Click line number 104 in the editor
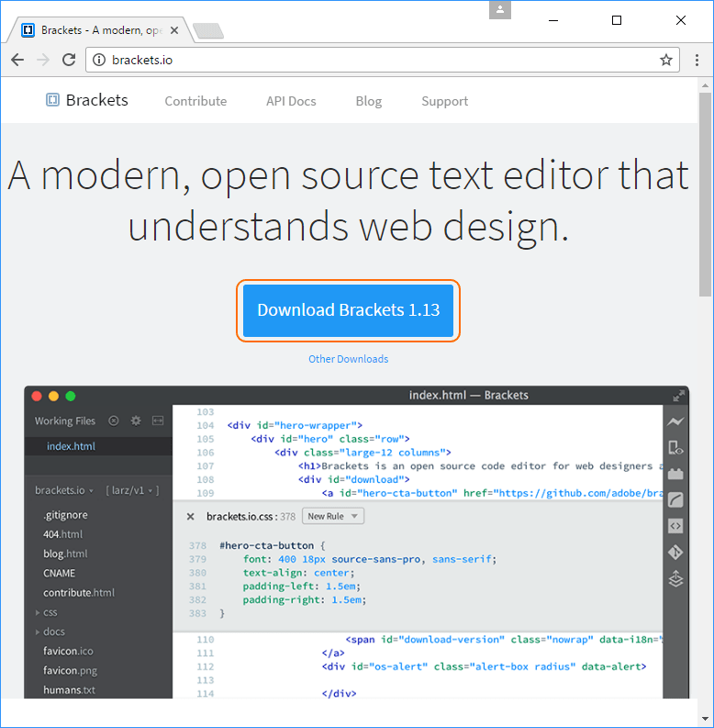 pyautogui.click(x=206, y=425)
